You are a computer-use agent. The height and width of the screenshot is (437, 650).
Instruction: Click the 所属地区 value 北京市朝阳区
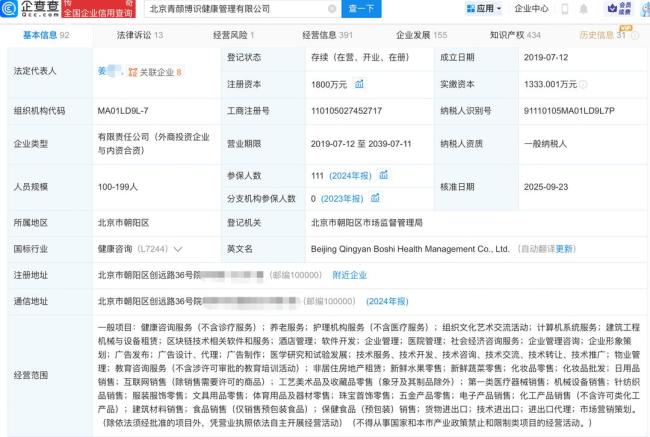(x=123, y=223)
